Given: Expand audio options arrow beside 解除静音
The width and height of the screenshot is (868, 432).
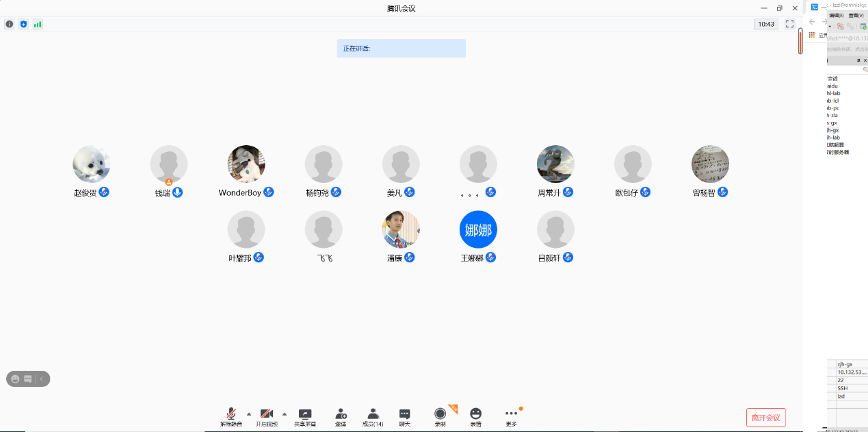Looking at the screenshot, I should click(x=248, y=414).
